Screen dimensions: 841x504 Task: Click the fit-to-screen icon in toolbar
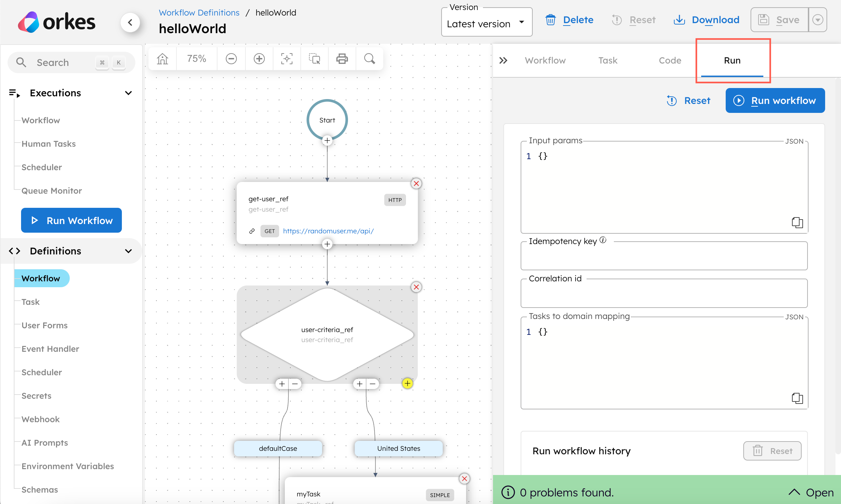click(287, 59)
